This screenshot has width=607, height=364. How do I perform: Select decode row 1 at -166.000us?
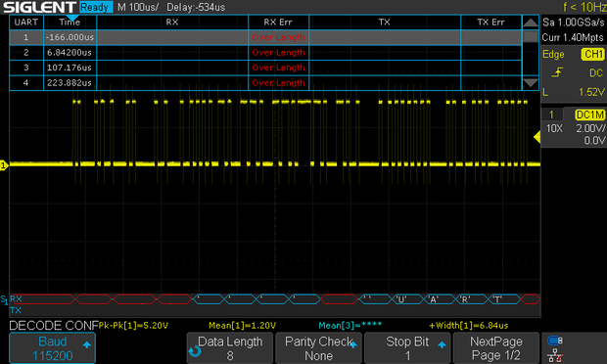coord(265,37)
